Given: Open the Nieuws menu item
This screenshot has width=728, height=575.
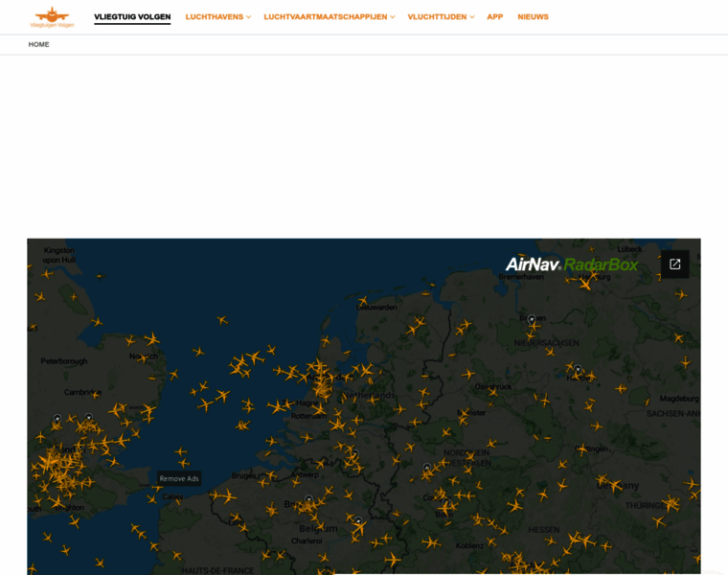Looking at the screenshot, I should pyautogui.click(x=533, y=17).
